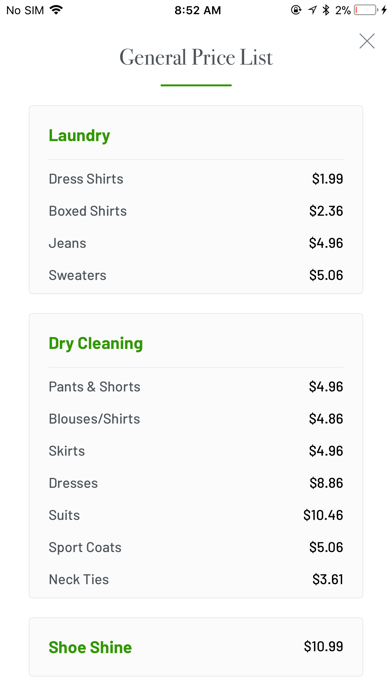Select the Blouses/Shirts row
The image size is (392, 696).
click(x=196, y=419)
